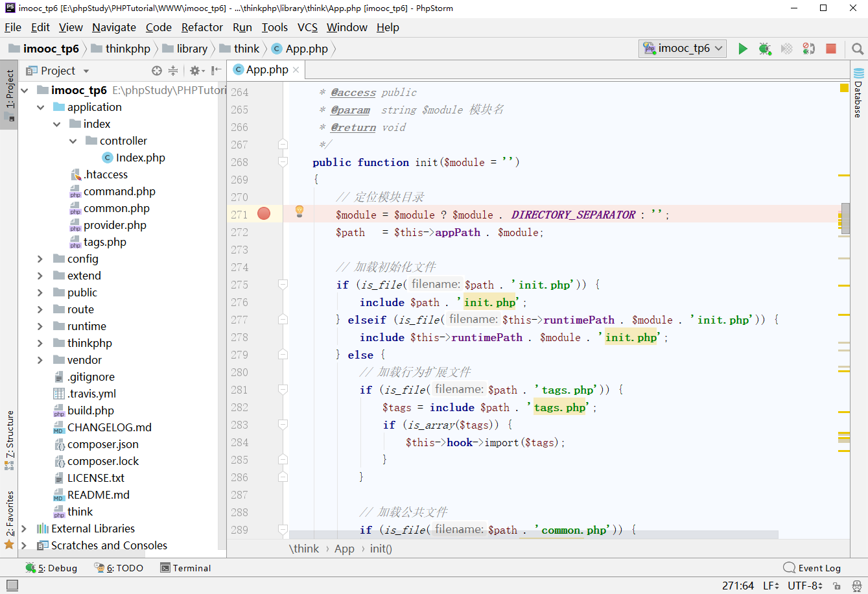Click the red Stop button in toolbar

[831, 49]
